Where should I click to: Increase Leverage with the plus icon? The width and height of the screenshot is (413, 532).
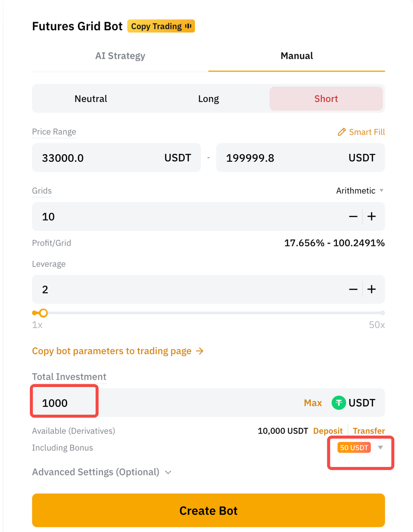(372, 289)
